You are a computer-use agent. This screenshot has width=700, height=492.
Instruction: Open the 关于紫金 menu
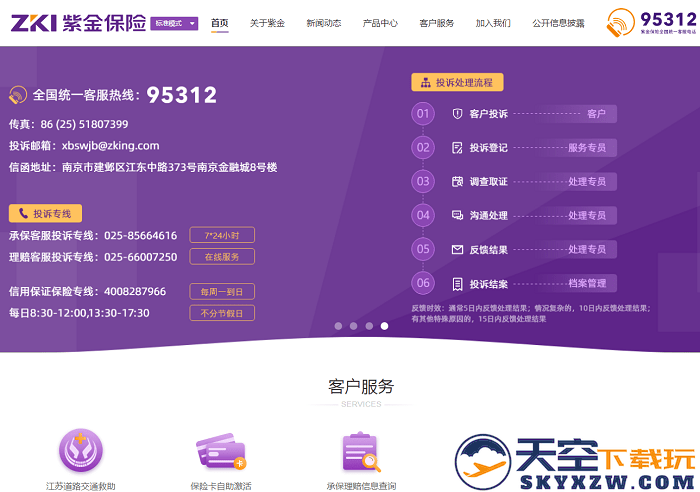[x=267, y=23]
